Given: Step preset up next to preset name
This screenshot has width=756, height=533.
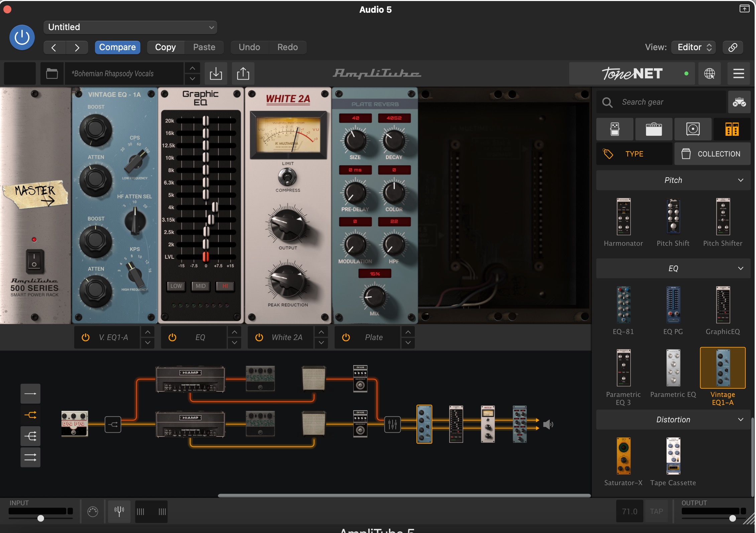Looking at the screenshot, I should (193, 68).
